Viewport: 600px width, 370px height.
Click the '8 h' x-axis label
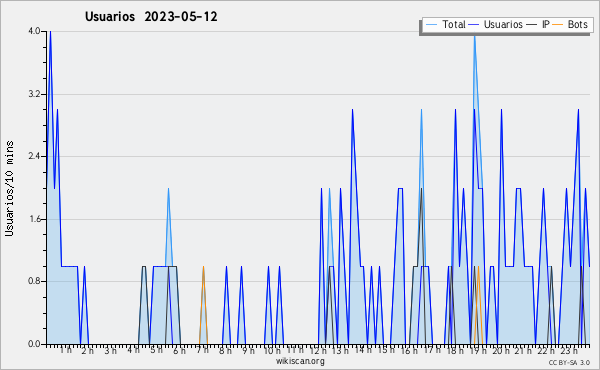(225, 351)
